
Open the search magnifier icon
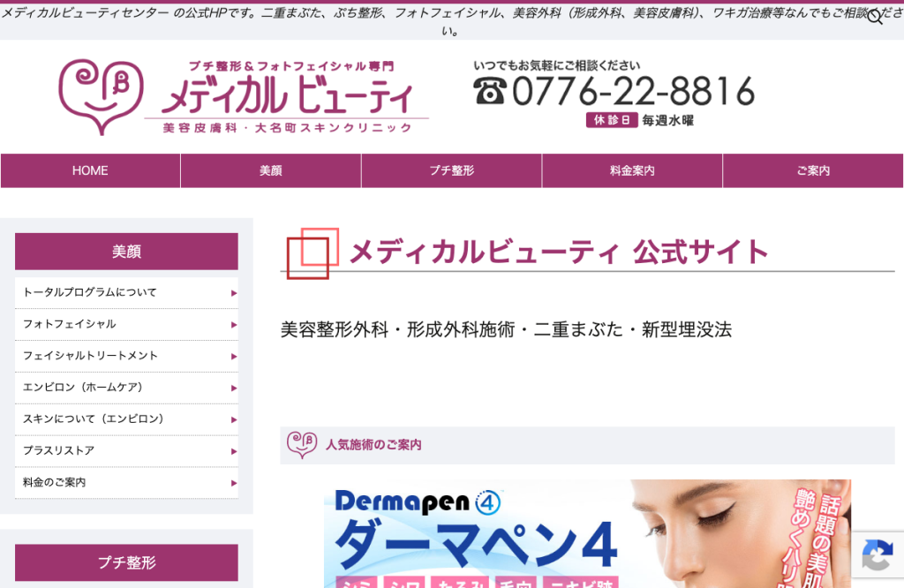click(875, 17)
